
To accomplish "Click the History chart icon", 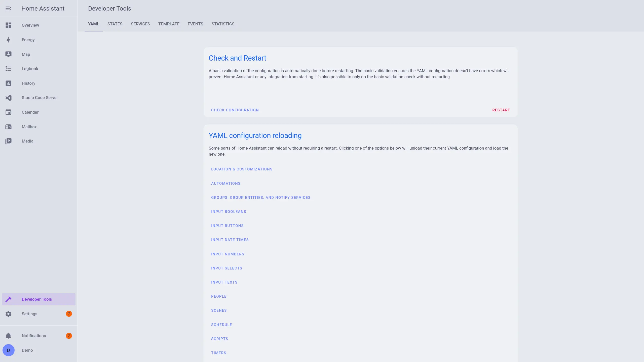I will pos(8,83).
